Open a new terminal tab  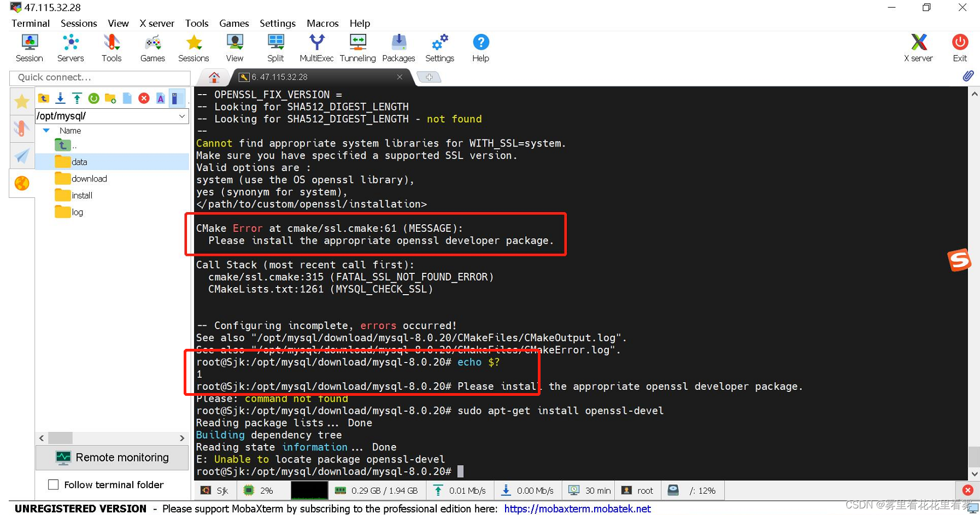429,77
